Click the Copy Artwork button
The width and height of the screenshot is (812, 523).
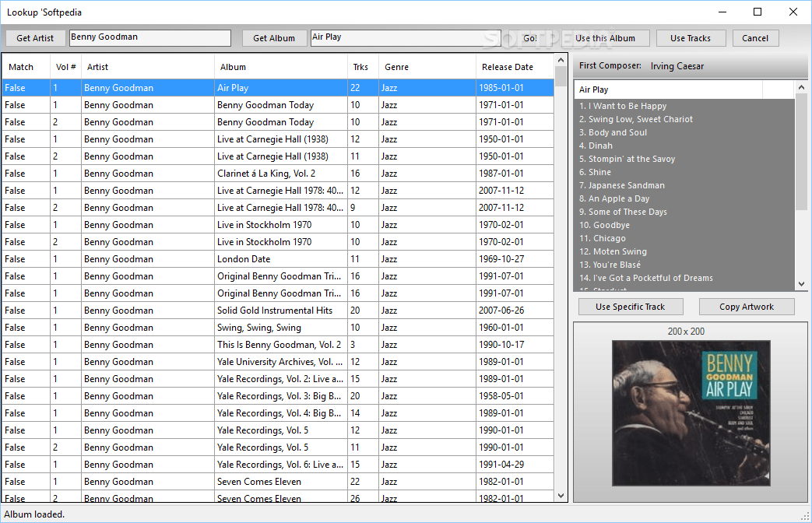click(x=746, y=306)
